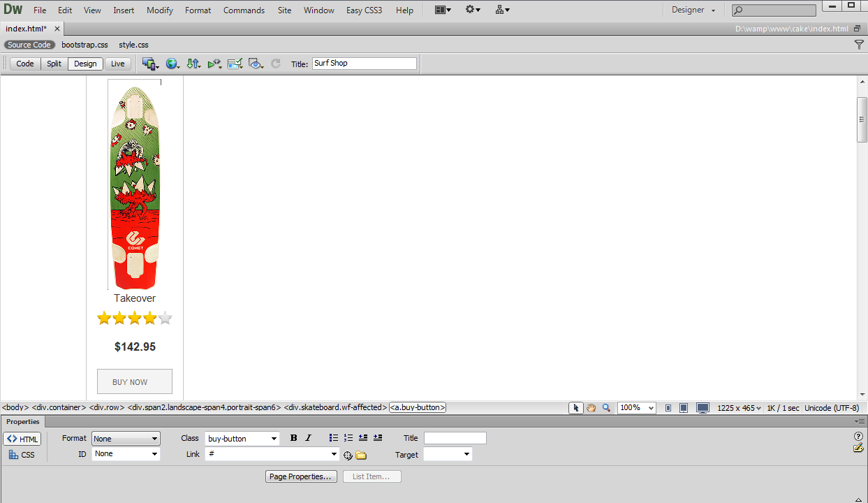Click the W3C Validation checkmark icon

pyautogui.click(x=235, y=64)
